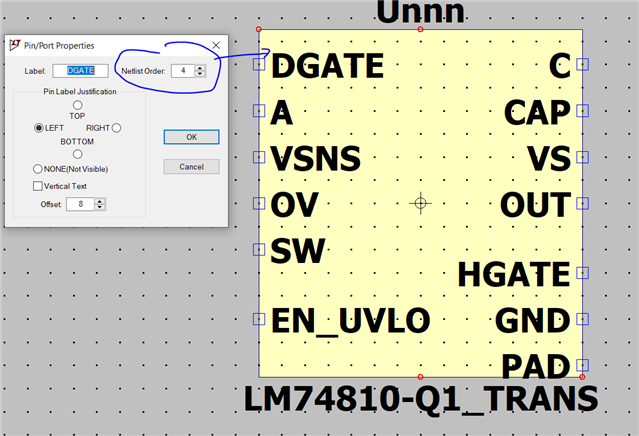Click the top-middle red anchor handle
The image size is (639, 436).
pyautogui.click(x=421, y=29)
